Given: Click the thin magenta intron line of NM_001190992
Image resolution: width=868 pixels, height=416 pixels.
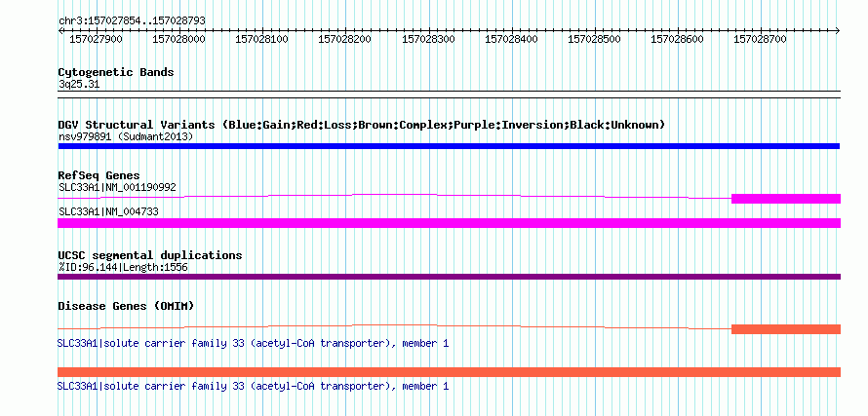Looking at the screenshot, I should 394,195.
